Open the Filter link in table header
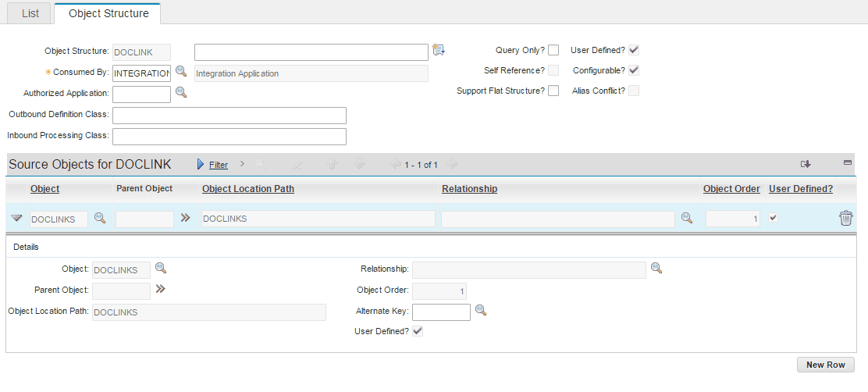The image size is (868, 392). 218,165
